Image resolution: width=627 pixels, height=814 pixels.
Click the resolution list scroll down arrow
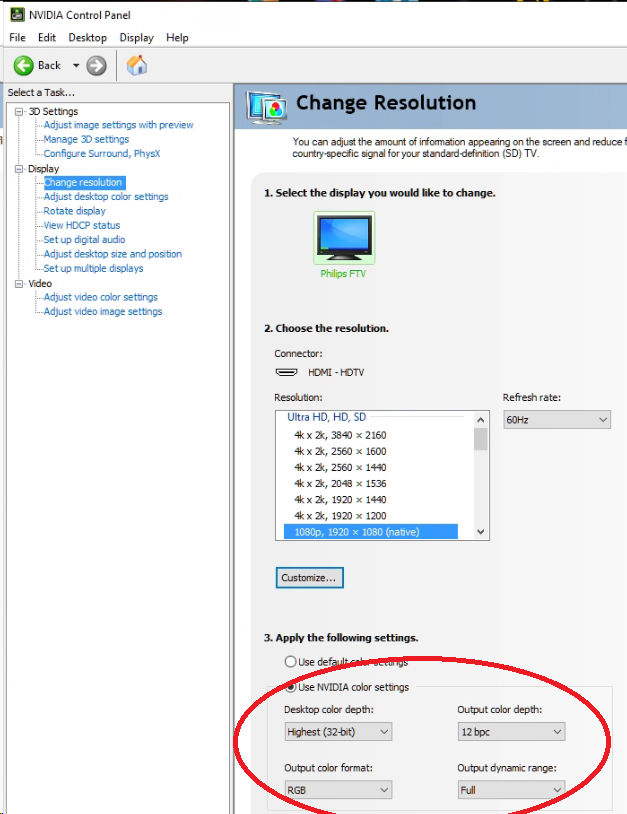click(x=481, y=532)
